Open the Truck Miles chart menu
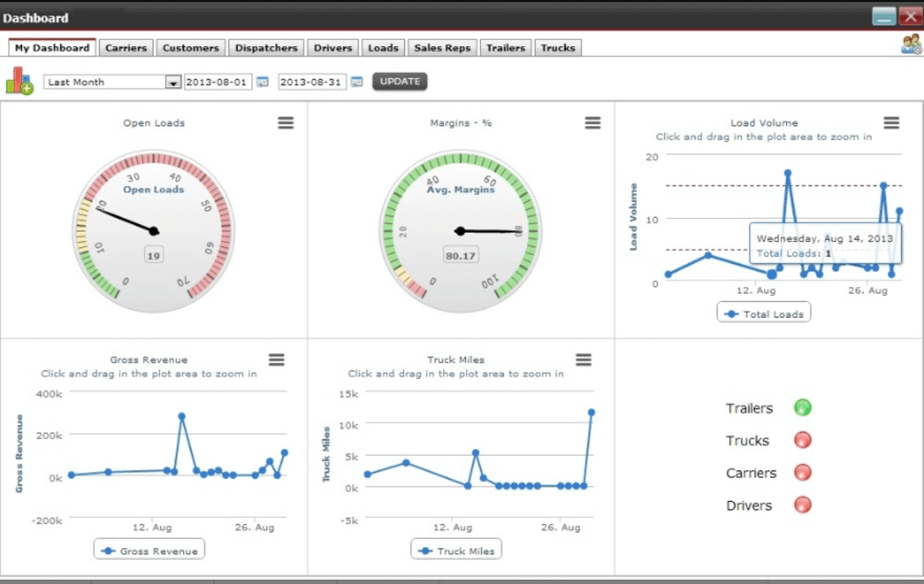The width and height of the screenshot is (924, 584). (x=583, y=360)
